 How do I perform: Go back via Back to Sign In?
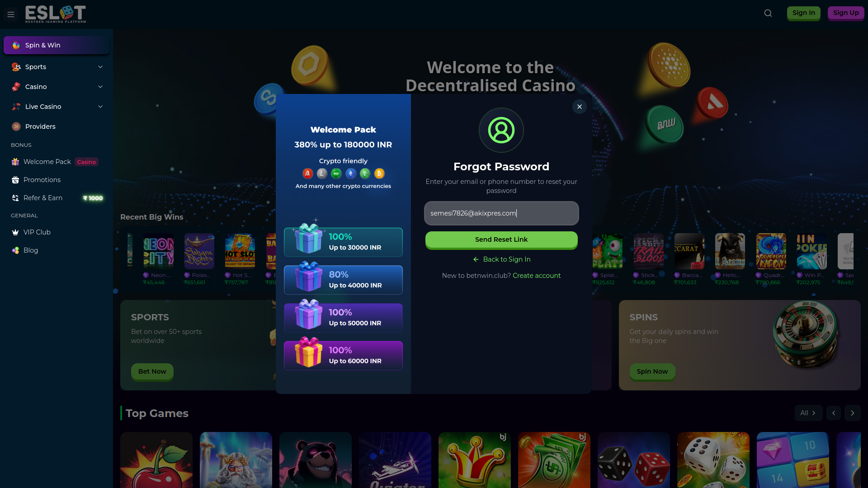(x=501, y=259)
